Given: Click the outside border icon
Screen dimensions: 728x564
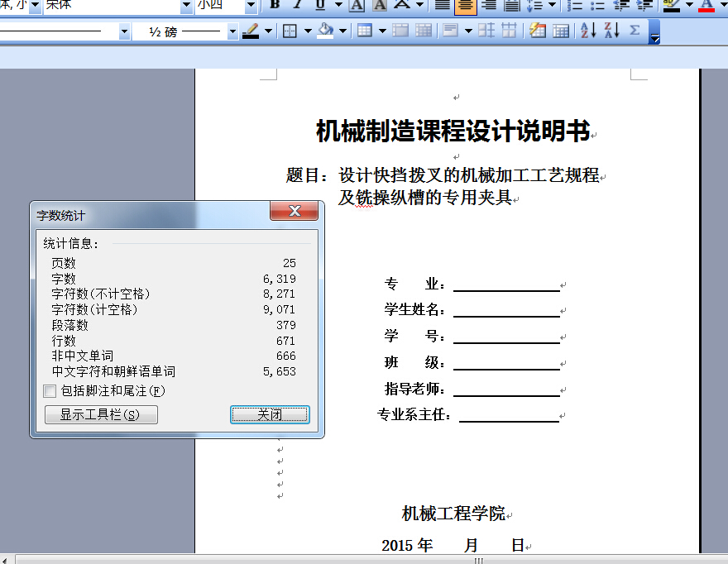Looking at the screenshot, I should pos(290,31).
